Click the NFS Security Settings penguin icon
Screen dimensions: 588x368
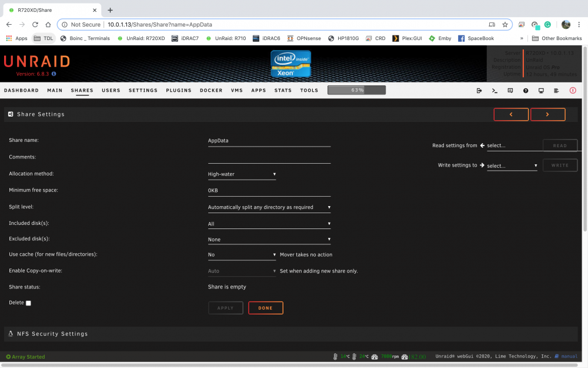click(x=11, y=333)
